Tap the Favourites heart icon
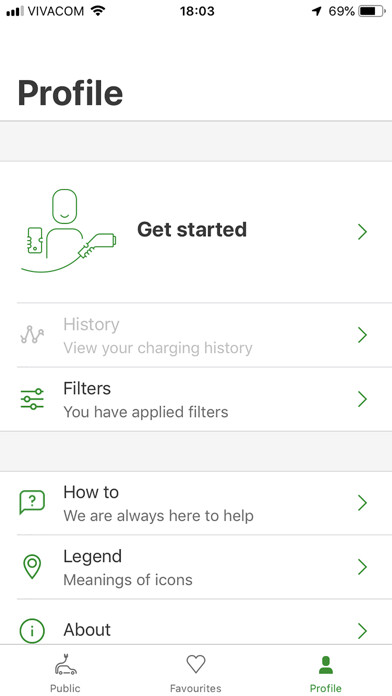 pos(195,664)
